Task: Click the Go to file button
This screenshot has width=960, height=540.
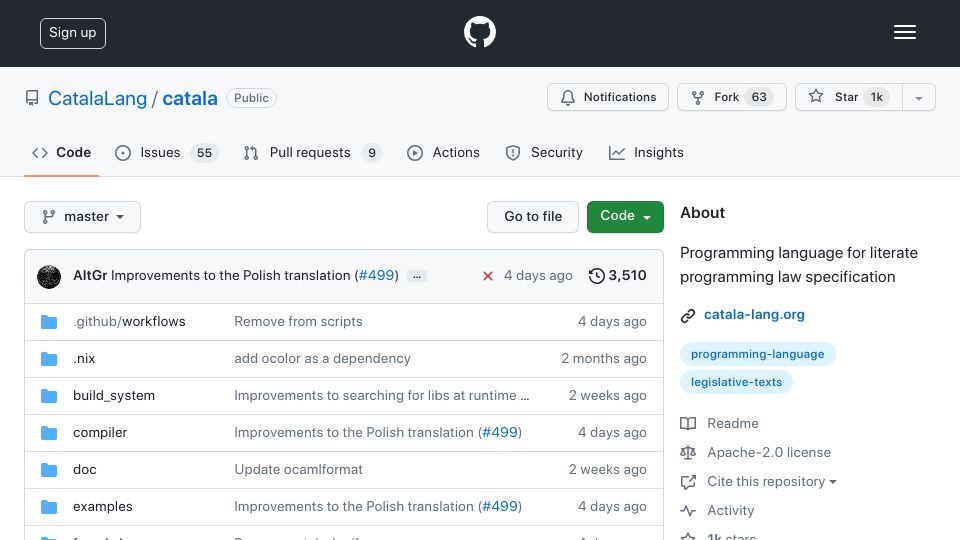Action: [533, 217]
